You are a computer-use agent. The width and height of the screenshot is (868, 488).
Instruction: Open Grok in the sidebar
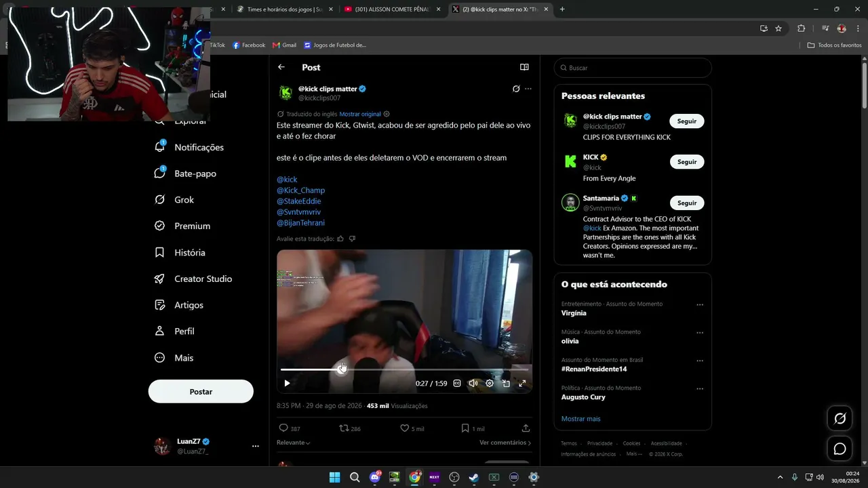pyautogui.click(x=174, y=200)
